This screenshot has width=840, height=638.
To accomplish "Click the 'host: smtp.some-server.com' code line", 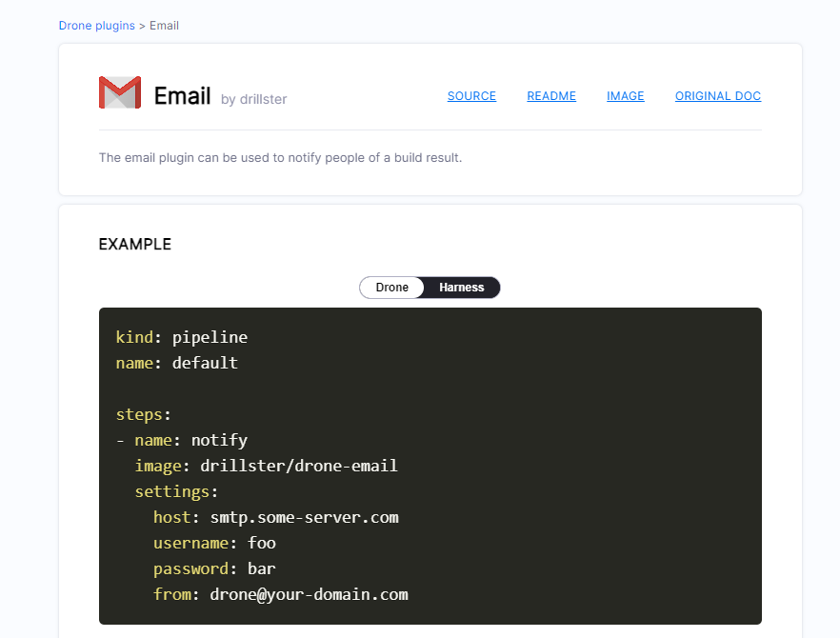I will [276, 517].
